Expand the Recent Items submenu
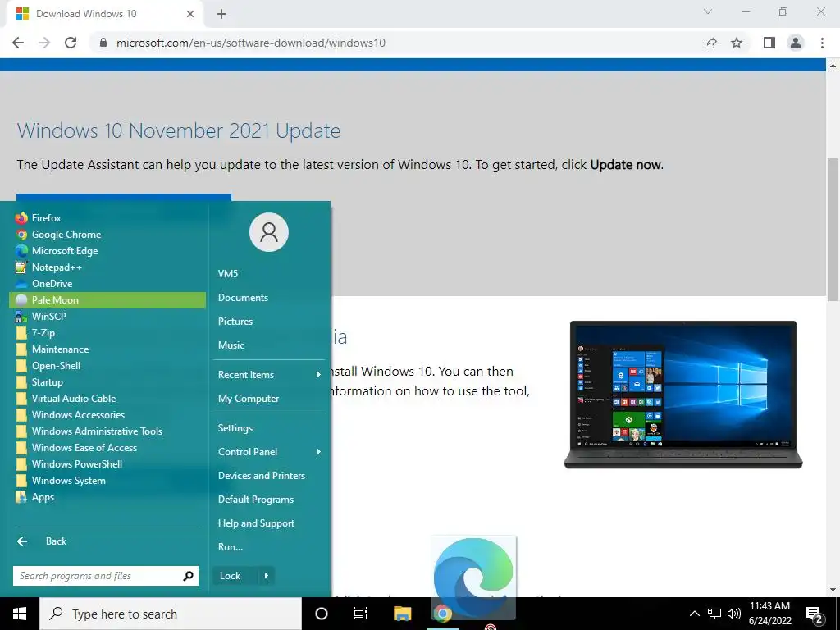 269,375
